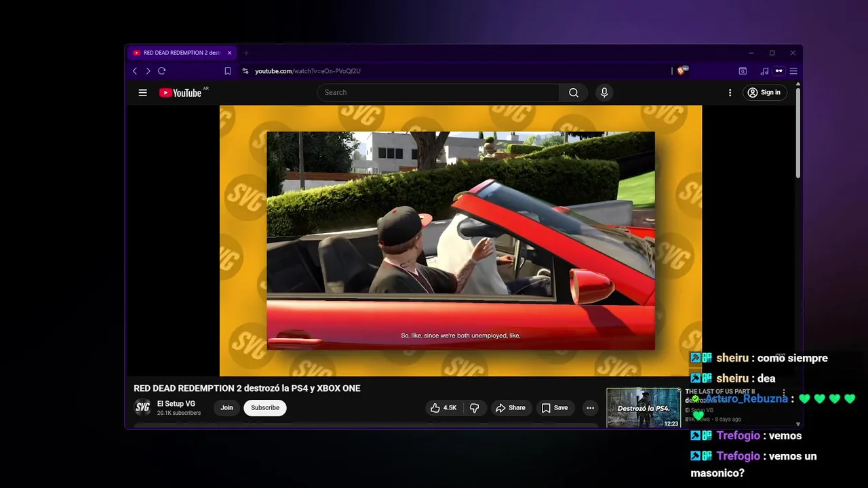Open the YouTube hamburger guide menu
The height and width of the screenshot is (488, 868).
tap(142, 93)
